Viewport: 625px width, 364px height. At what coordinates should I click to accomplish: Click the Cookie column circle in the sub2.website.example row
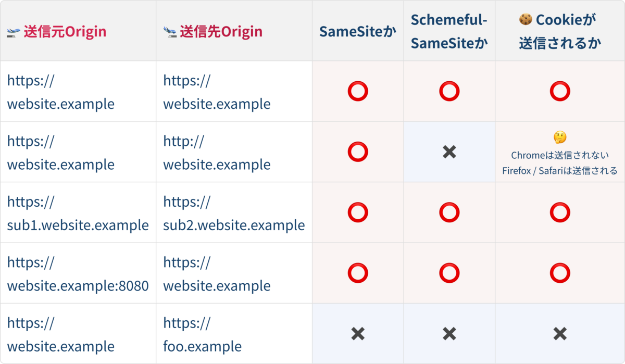(560, 212)
